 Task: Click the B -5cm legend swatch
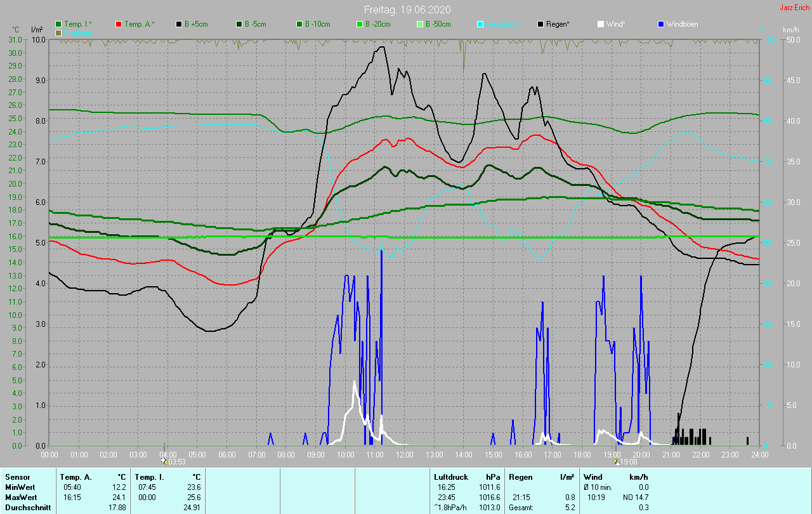tap(239, 24)
